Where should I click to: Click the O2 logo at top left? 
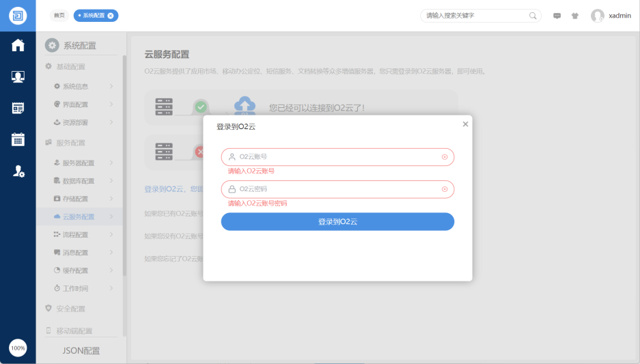(18, 15)
